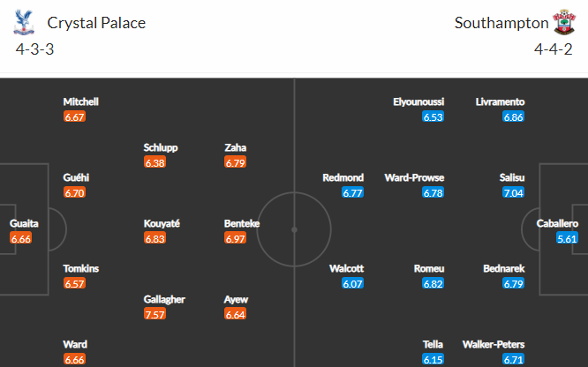Select Tella's 6.15 rating badge
Viewport: 588px width, 367px height.
tap(433, 359)
